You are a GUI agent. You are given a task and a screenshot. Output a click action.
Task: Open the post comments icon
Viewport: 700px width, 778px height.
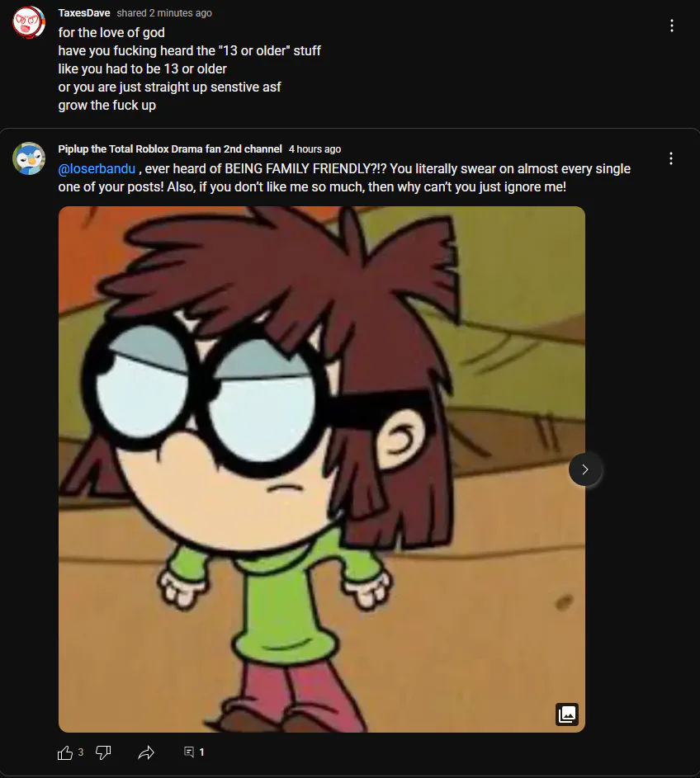point(189,752)
